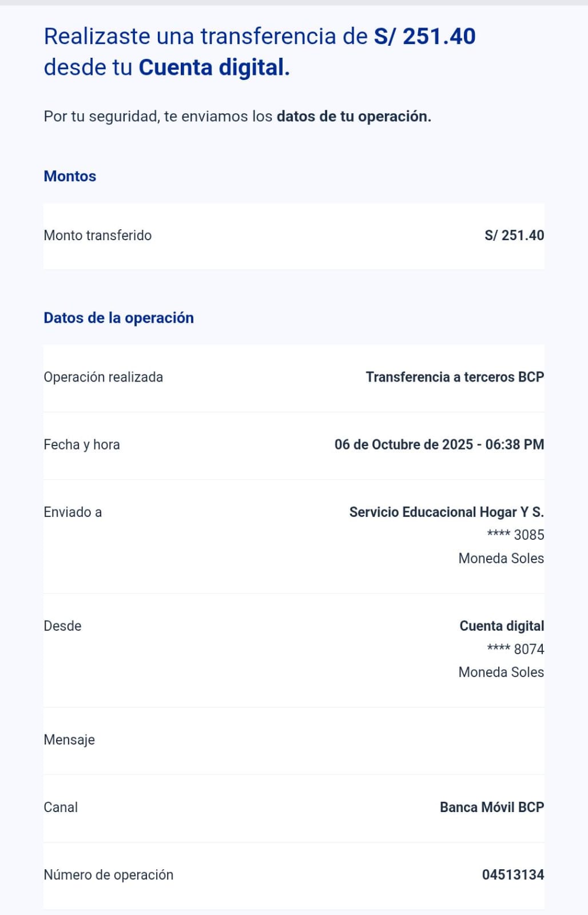Select "Transferencia a terceros BCP" value
This screenshot has height=915, width=588.
point(454,377)
